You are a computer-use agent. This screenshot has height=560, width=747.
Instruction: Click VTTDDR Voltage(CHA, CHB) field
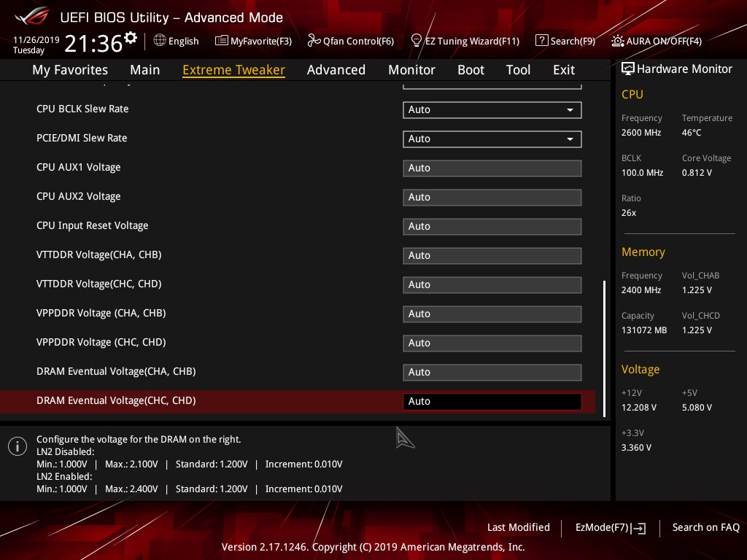tap(492, 256)
